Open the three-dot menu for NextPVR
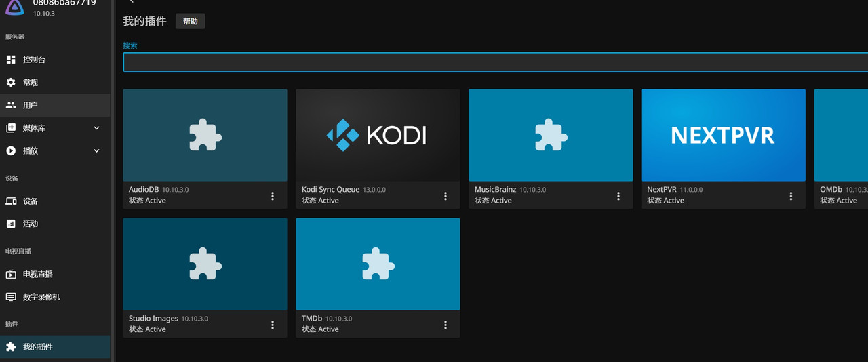 coord(791,196)
